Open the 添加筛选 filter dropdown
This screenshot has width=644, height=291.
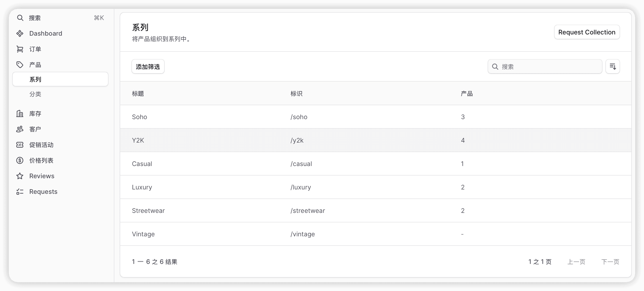pyautogui.click(x=148, y=66)
